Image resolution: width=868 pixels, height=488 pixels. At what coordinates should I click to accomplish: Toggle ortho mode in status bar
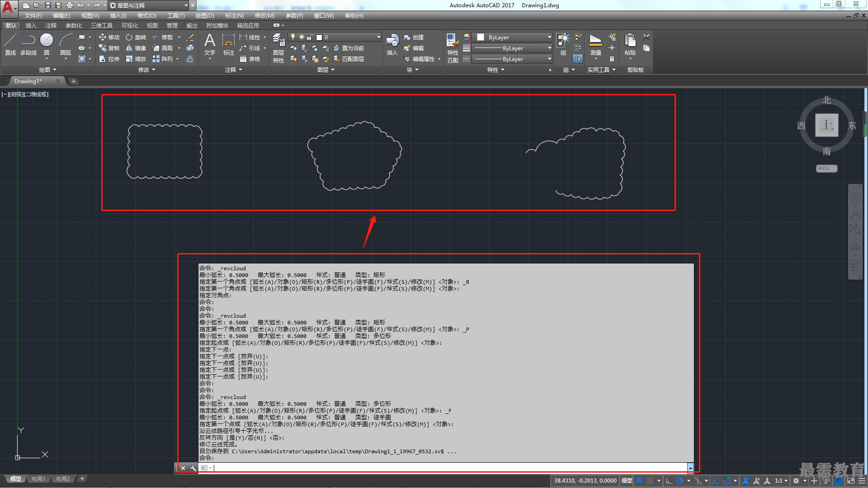coord(669,481)
